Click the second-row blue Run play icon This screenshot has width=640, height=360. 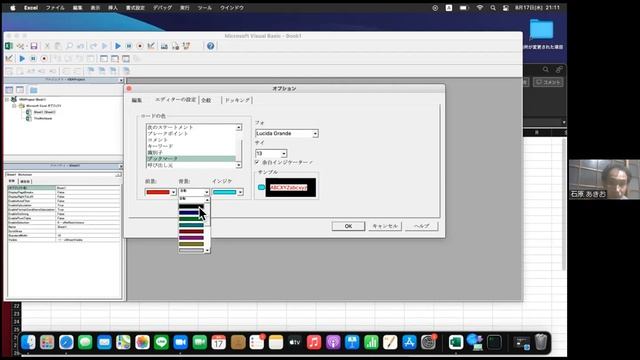click(x=22, y=59)
